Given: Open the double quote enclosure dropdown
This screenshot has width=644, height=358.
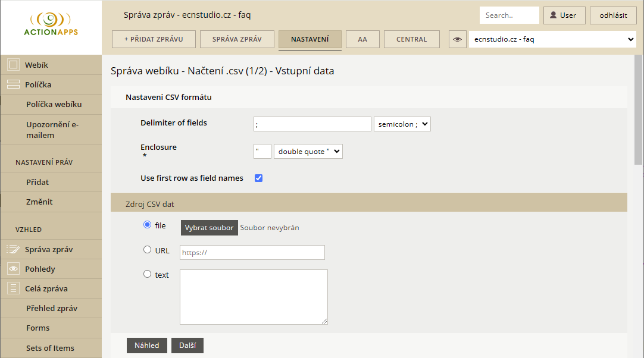Looking at the screenshot, I should pyautogui.click(x=308, y=152).
